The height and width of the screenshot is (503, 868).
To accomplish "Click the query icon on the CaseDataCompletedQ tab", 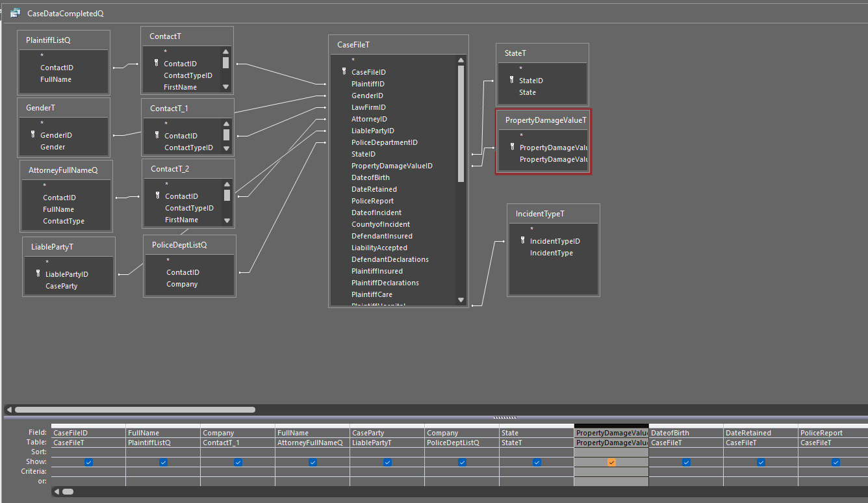I will [x=15, y=13].
